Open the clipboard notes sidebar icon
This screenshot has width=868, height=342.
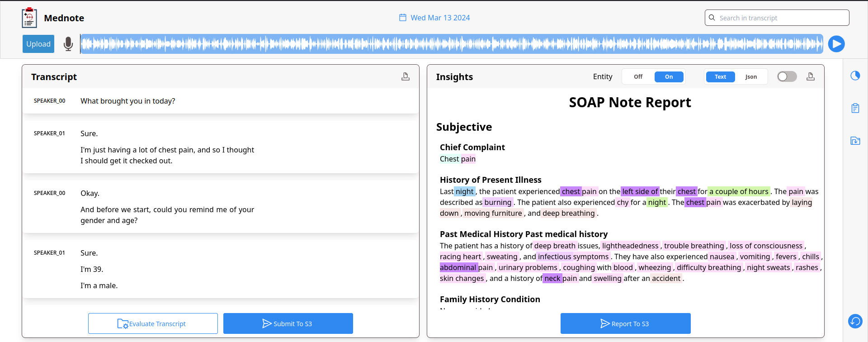855,108
